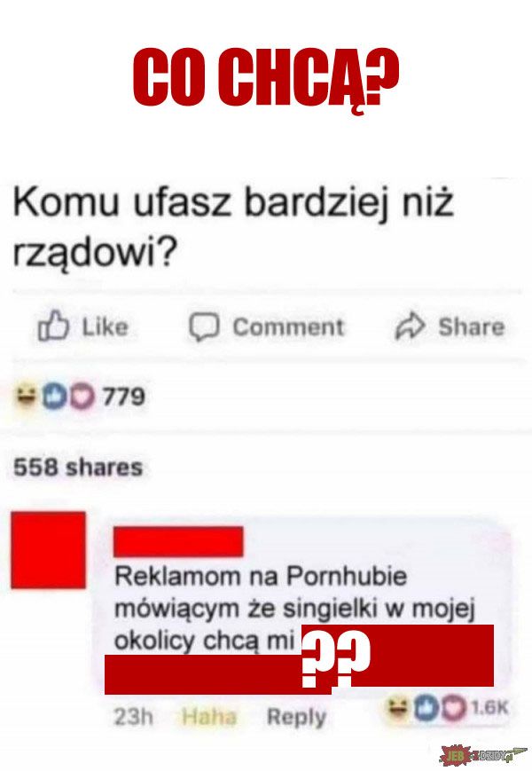Click the laughing emoji beside 1.6K
This screenshot has height=771, width=532.
pyautogui.click(x=398, y=708)
